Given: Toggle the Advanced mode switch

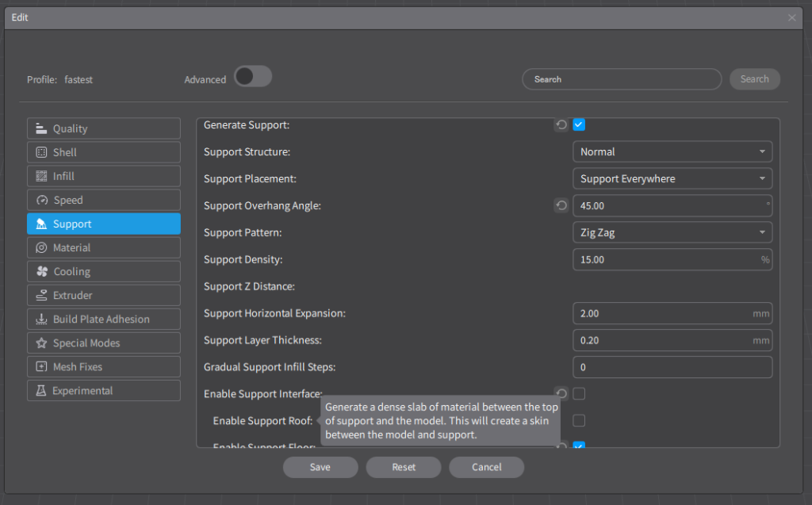Looking at the screenshot, I should [x=253, y=77].
